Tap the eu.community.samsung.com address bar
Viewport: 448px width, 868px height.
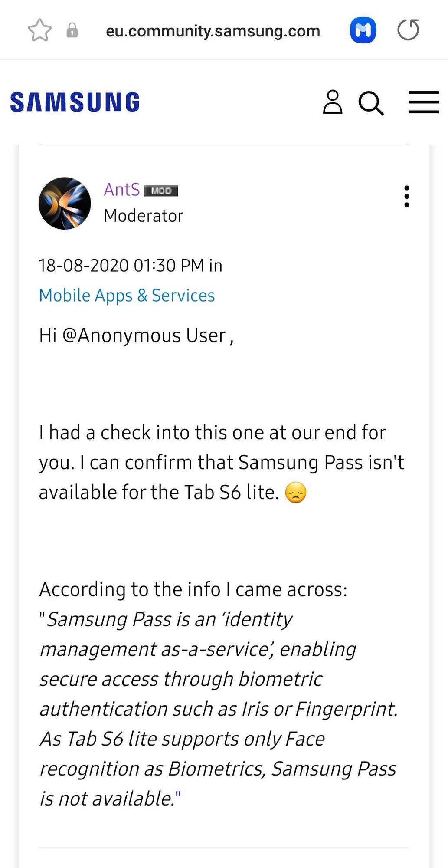click(x=213, y=31)
